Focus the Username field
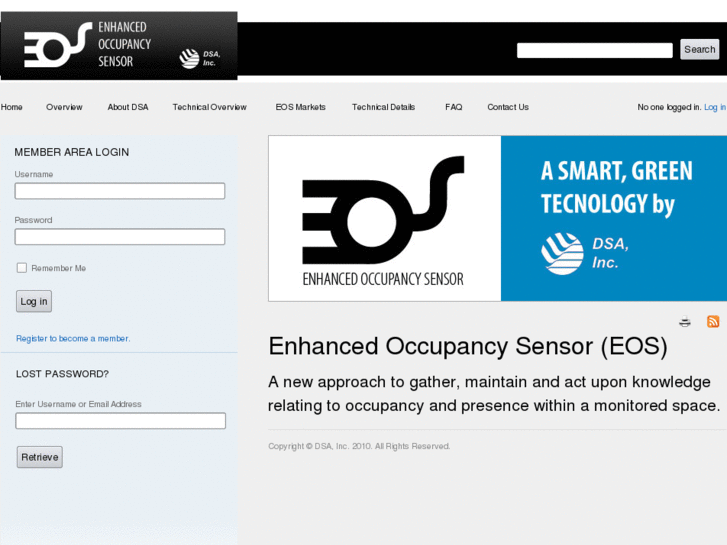 click(120, 191)
